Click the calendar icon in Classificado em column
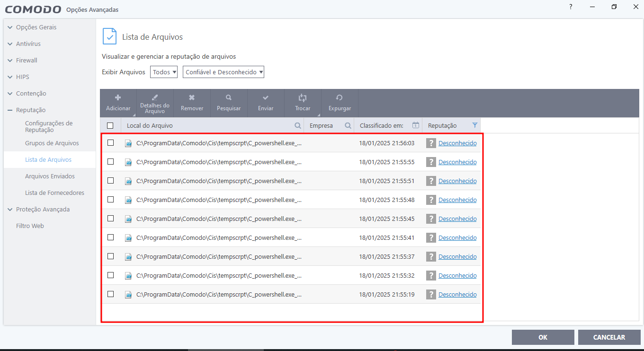The height and width of the screenshot is (351, 644). coord(415,125)
